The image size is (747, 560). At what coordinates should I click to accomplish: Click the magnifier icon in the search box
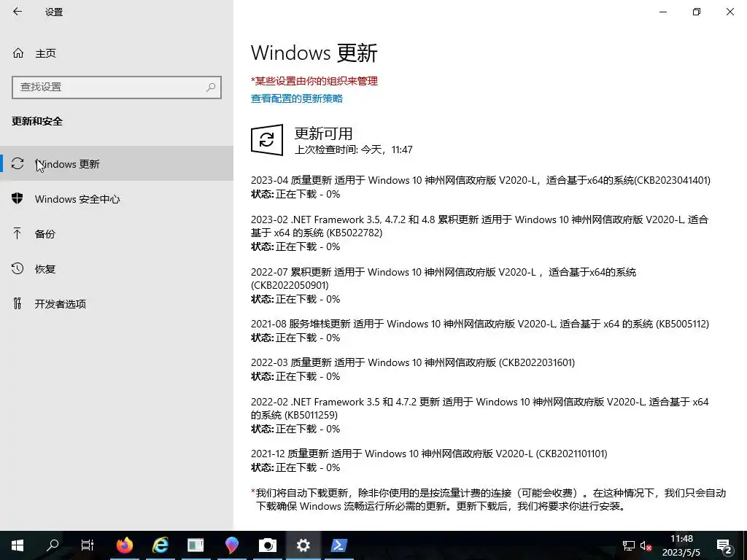click(x=211, y=87)
